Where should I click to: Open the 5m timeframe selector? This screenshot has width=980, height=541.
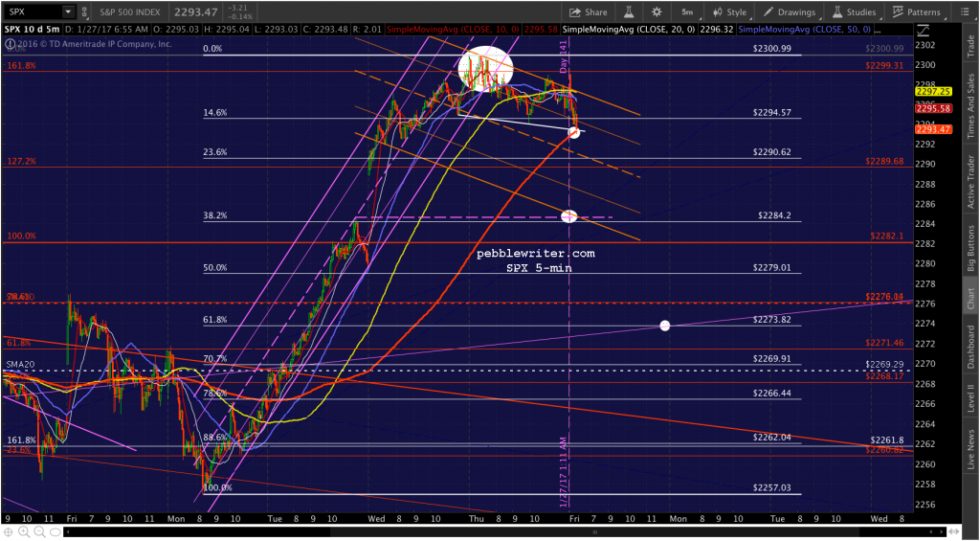tap(687, 11)
